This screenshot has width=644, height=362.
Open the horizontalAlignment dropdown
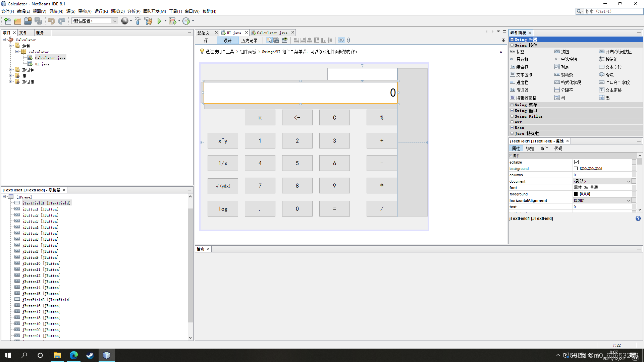coord(628,200)
